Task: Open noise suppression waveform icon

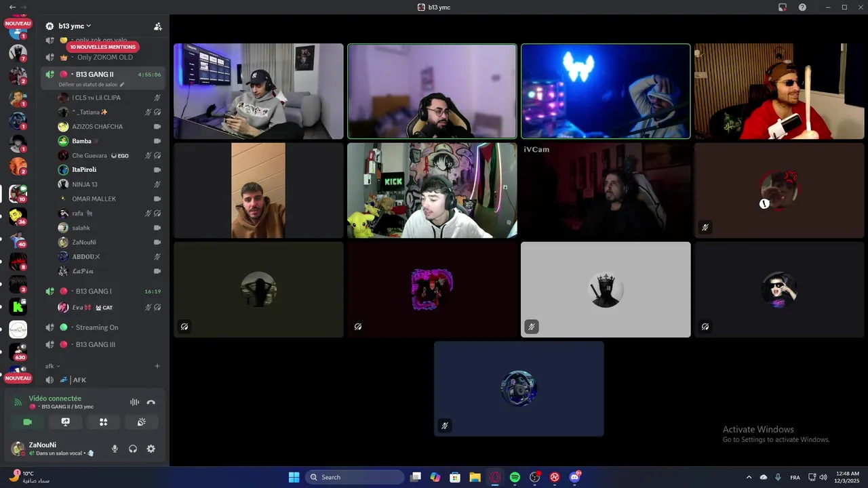Action: (x=134, y=403)
